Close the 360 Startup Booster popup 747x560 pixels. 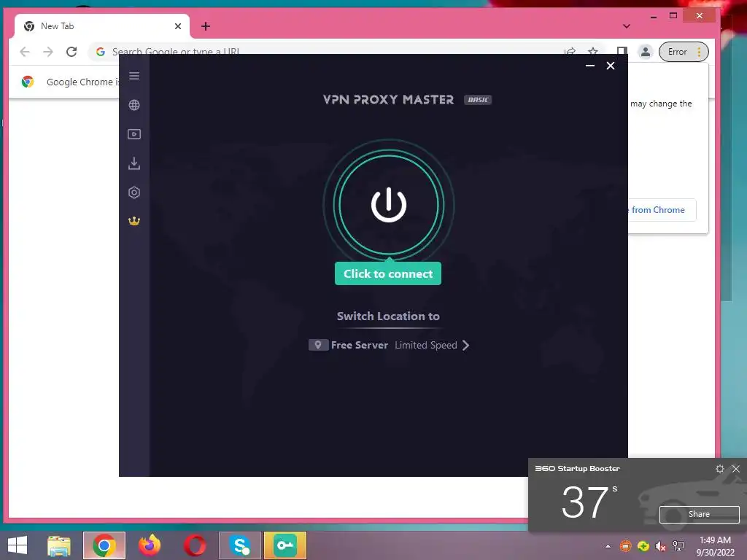coord(736,469)
